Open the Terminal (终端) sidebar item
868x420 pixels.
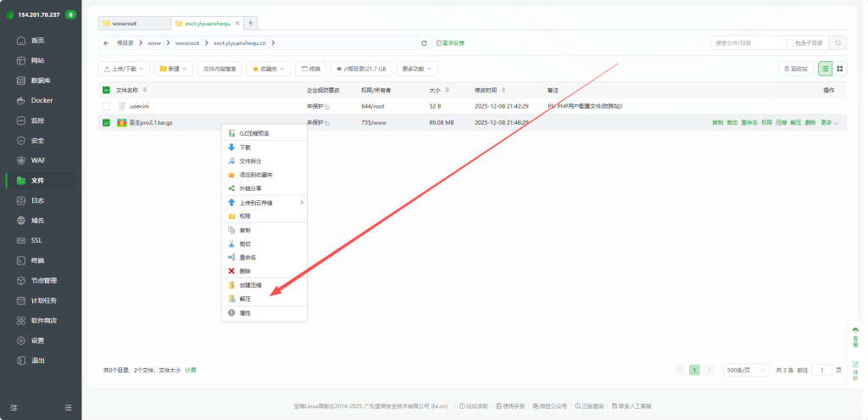tap(37, 260)
